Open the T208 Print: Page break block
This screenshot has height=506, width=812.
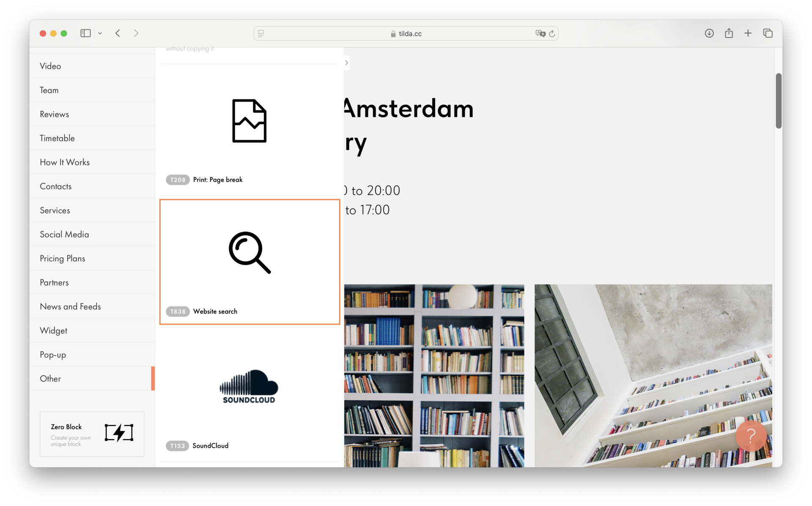[249, 121]
